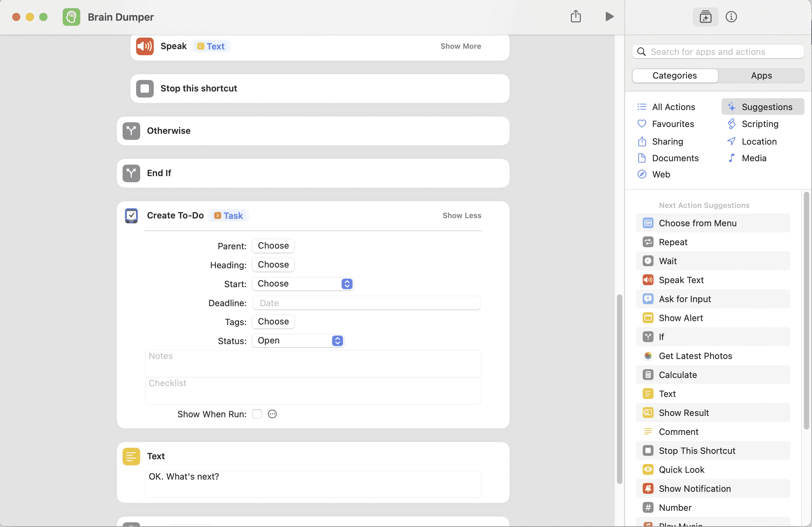The image size is (812, 527).
Task: Click the Speak action speaker icon
Action: pos(145,46)
